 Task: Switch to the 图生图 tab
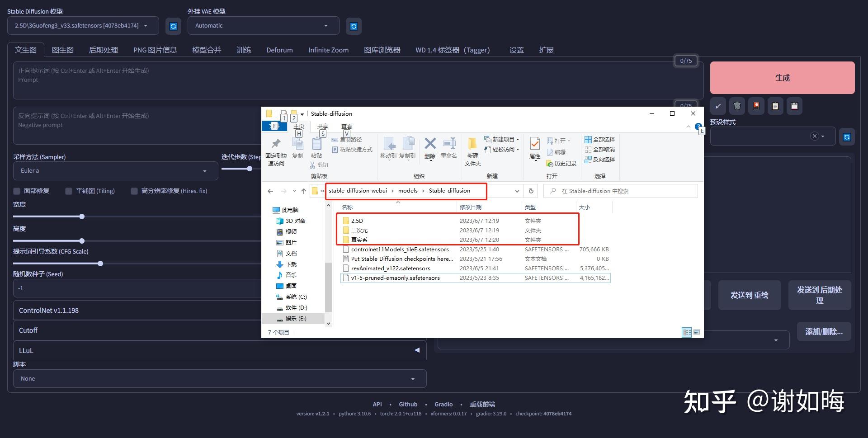pos(63,50)
